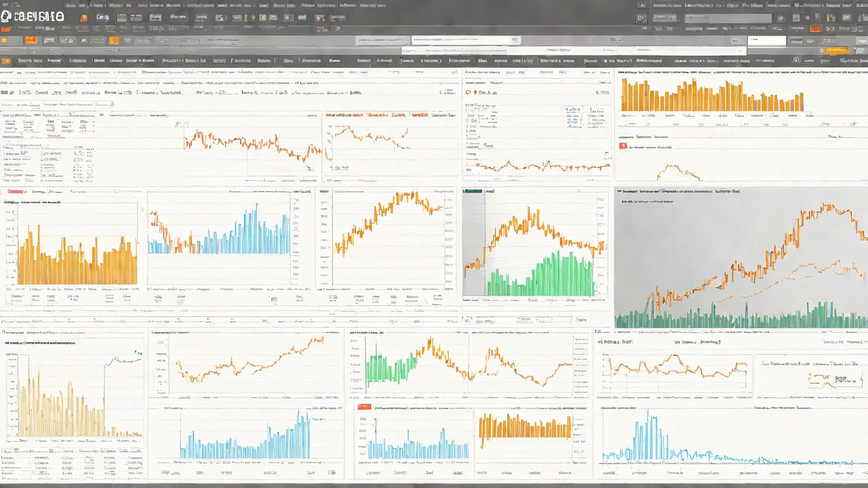This screenshot has width=868, height=488.
Task: Toggle the green header tag on the orange and green chart
Action: click(473, 192)
